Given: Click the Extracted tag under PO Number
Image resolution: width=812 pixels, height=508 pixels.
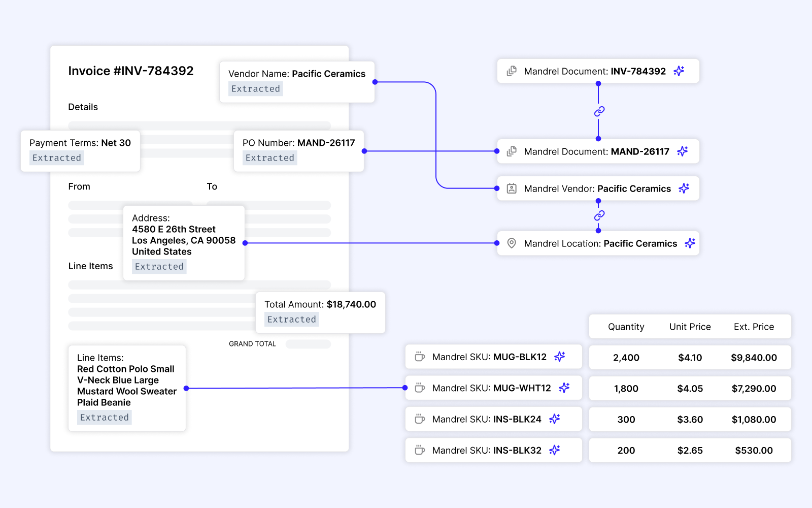Looking at the screenshot, I should (x=269, y=157).
